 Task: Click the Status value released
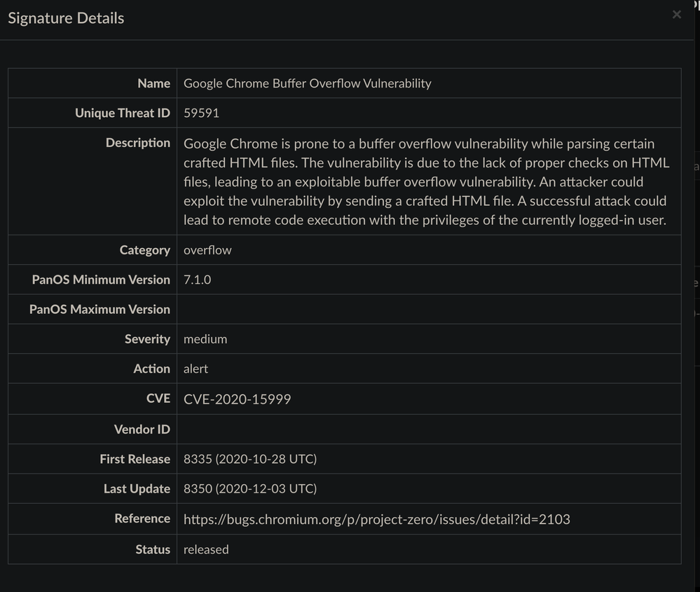pos(206,549)
